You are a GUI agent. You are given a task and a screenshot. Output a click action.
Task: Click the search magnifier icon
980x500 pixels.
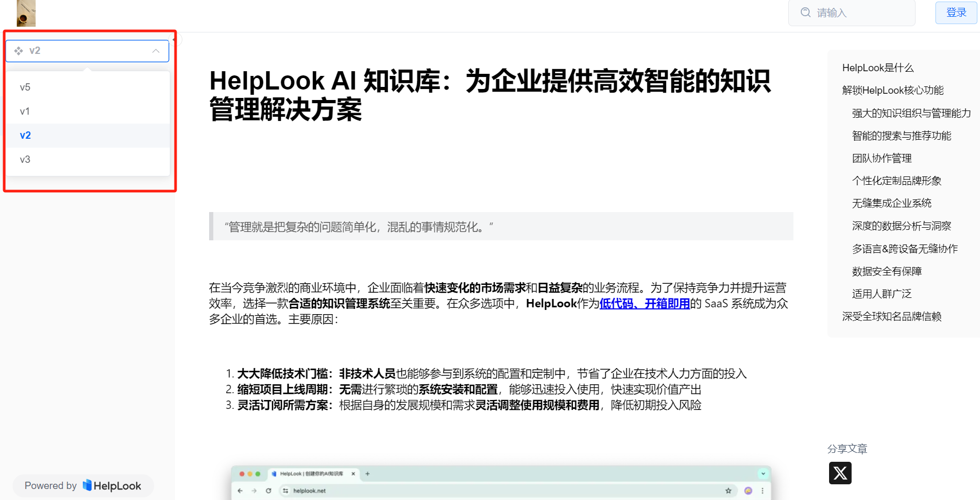click(805, 13)
